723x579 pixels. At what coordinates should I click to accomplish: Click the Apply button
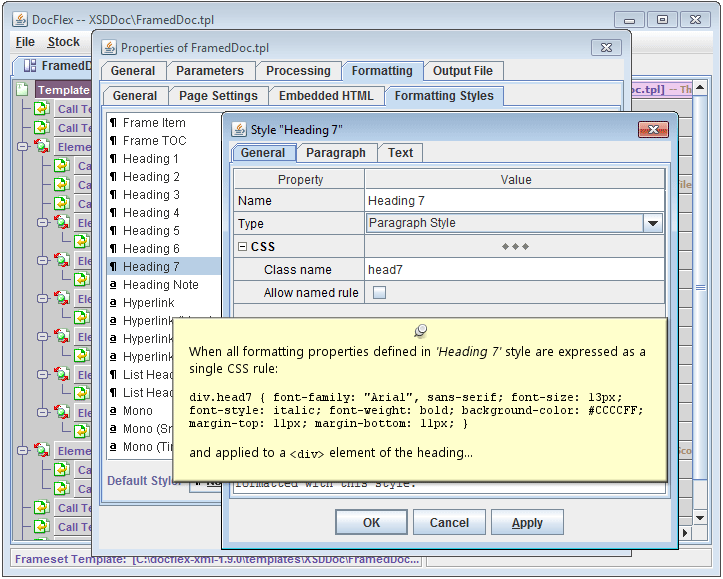(x=527, y=522)
